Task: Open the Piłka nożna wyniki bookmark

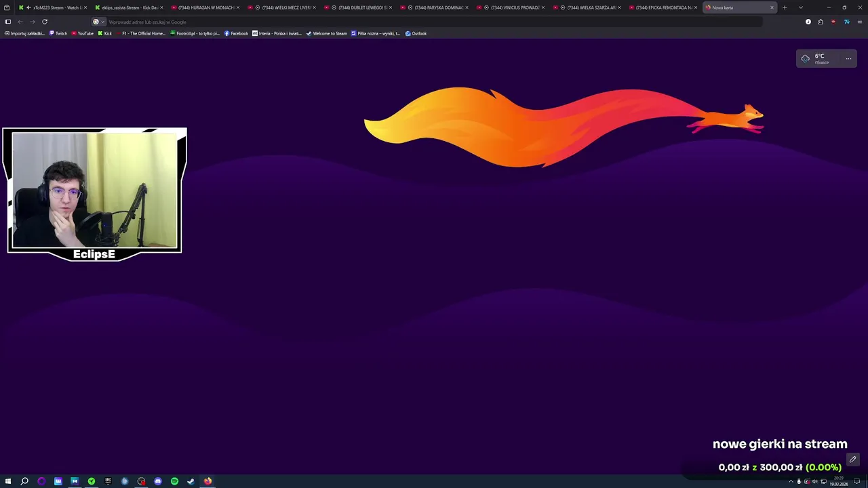Action: [376, 33]
